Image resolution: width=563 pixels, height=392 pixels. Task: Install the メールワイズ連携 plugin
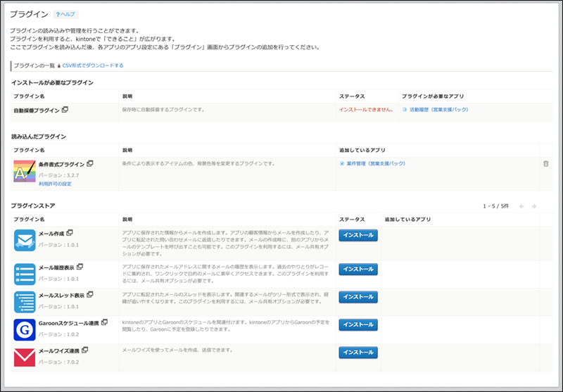click(x=358, y=353)
